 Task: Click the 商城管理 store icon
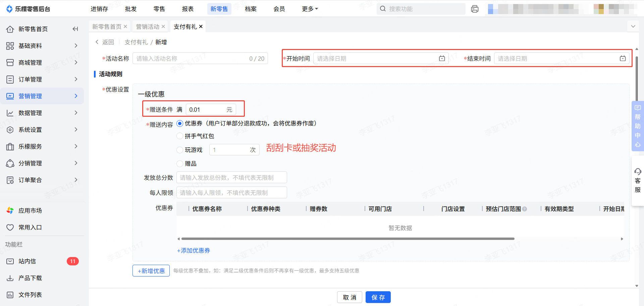(x=10, y=63)
